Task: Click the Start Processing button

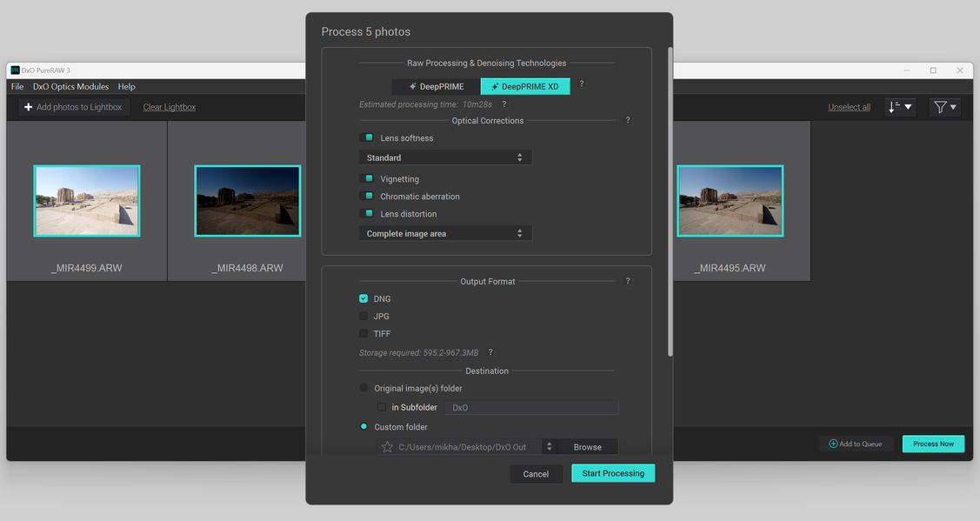Action: coord(613,473)
